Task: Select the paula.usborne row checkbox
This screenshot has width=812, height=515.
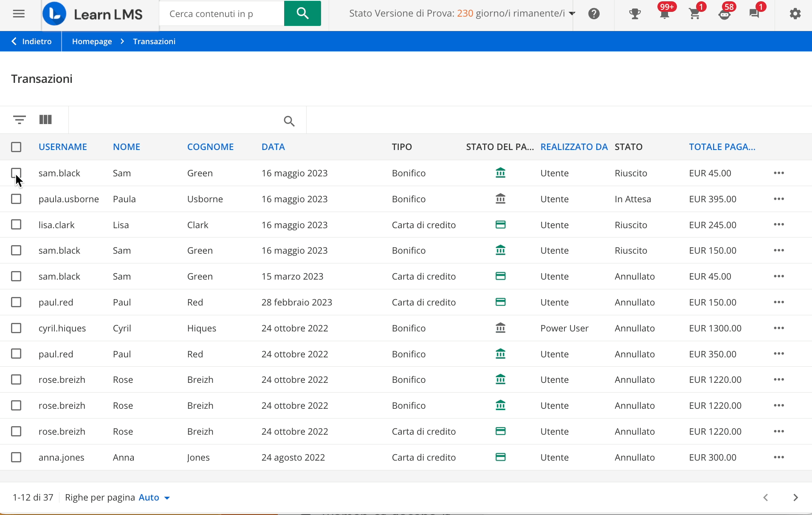Action: (16, 199)
